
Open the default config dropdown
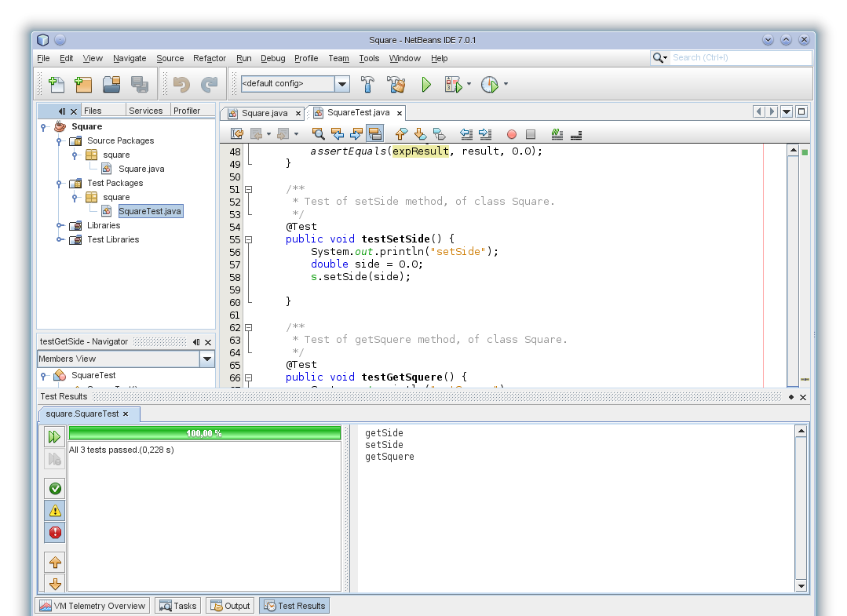tap(342, 84)
